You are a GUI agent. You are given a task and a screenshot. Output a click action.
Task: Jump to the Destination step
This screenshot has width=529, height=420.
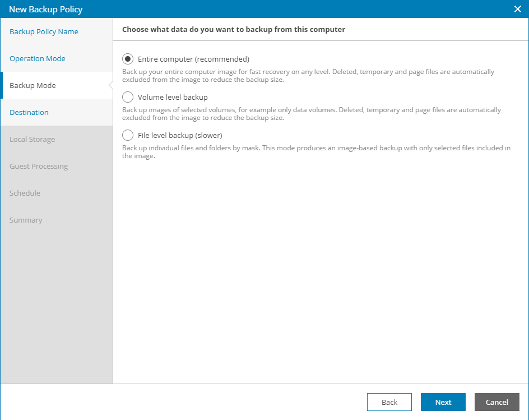[29, 112]
